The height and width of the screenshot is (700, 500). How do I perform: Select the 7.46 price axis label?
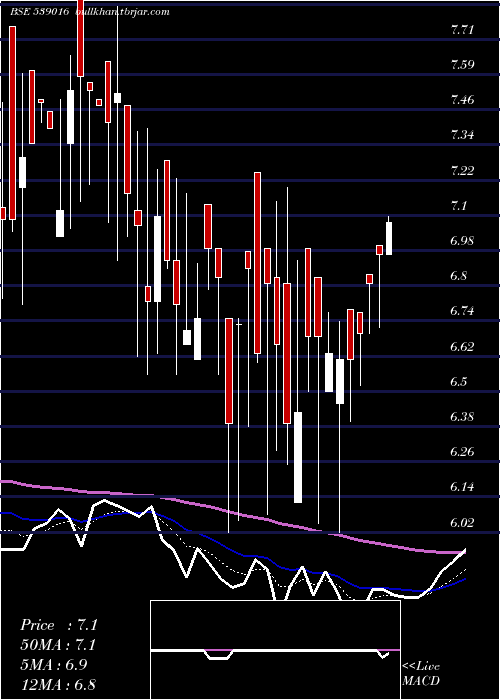pos(461,100)
